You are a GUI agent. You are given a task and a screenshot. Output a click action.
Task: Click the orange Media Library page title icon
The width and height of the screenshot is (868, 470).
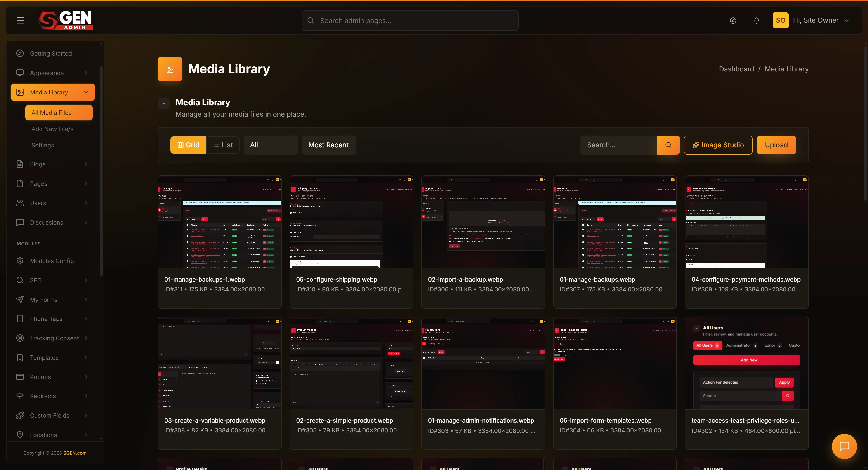tap(170, 69)
